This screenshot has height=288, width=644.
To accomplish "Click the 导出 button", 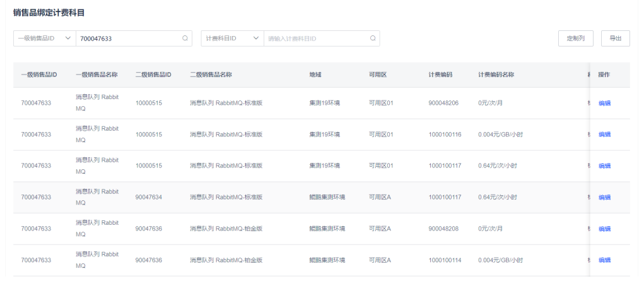I will 615,39.
